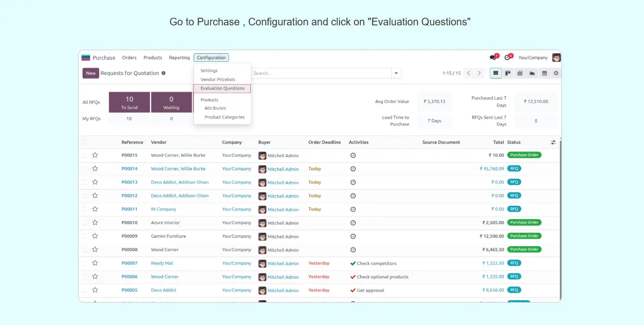Open the optional columns adjuster

553,142
